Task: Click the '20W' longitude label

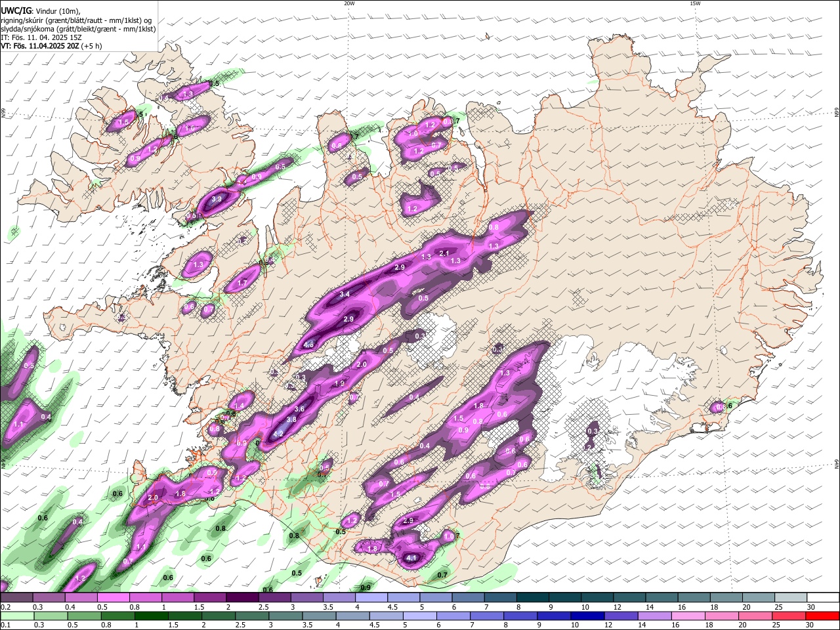Action: (x=349, y=3)
